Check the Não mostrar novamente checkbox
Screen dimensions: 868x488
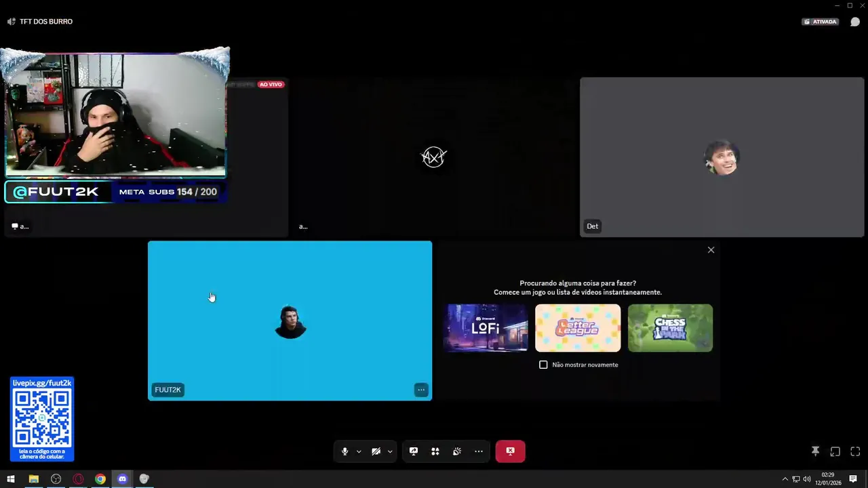point(543,365)
